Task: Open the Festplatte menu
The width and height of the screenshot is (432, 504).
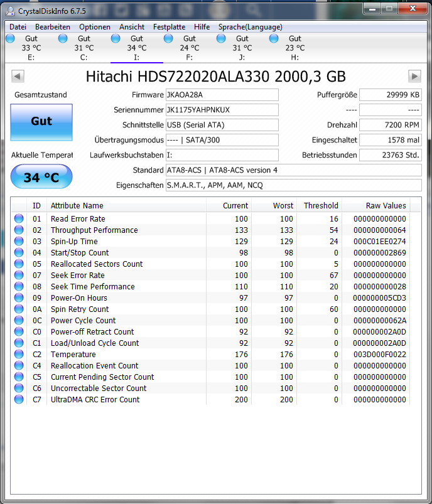Action: 169,27
